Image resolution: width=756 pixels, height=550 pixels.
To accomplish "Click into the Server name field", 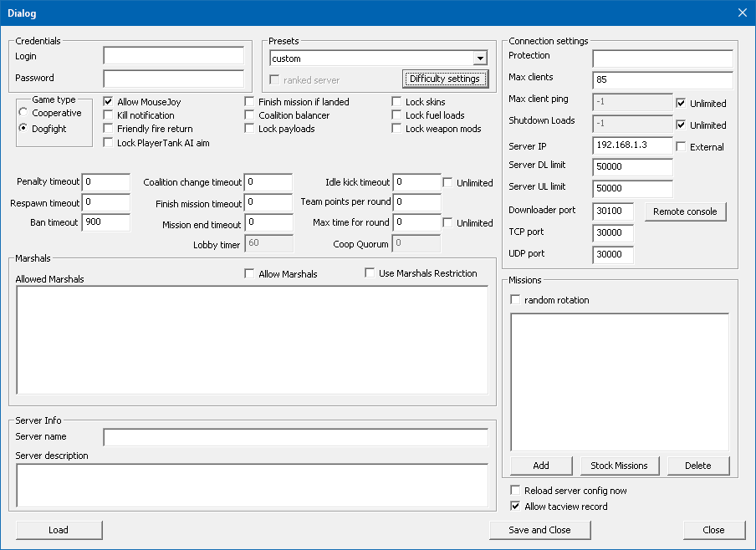I will coord(295,437).
